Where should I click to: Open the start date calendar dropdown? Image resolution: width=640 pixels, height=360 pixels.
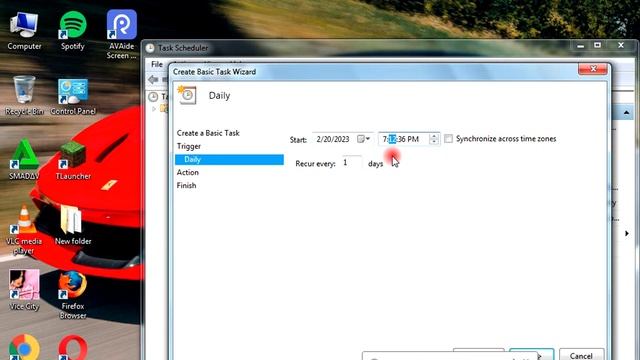click(x=363, y=139)
